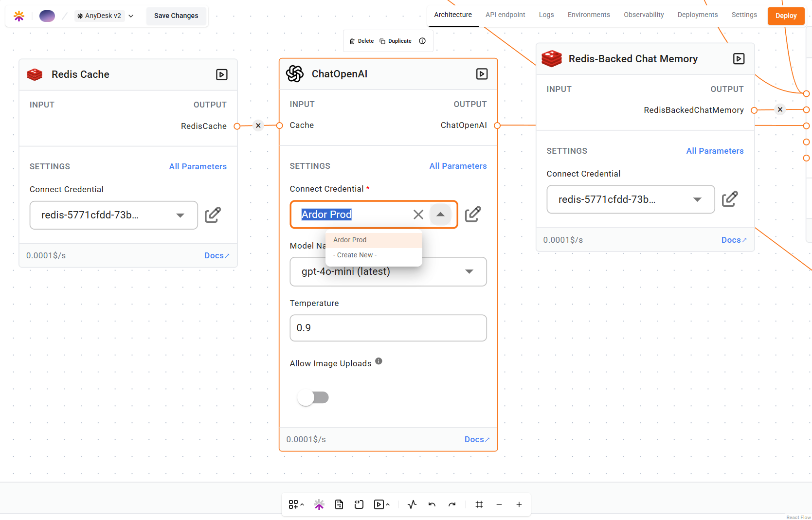Click the info icon next to Duplicate
Image resolution: width=812 pixels, height=520 pixels.
point(422,41)
